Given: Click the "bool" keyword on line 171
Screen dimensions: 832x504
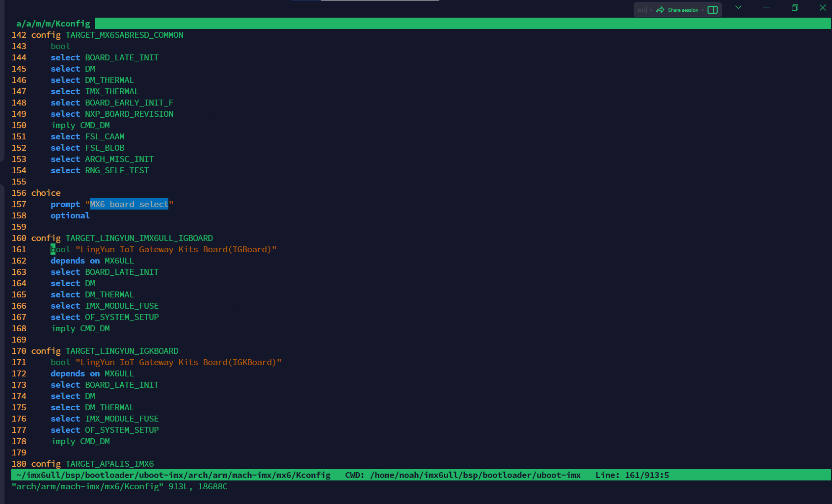Looking at the screenshot, I should [60, 362].
